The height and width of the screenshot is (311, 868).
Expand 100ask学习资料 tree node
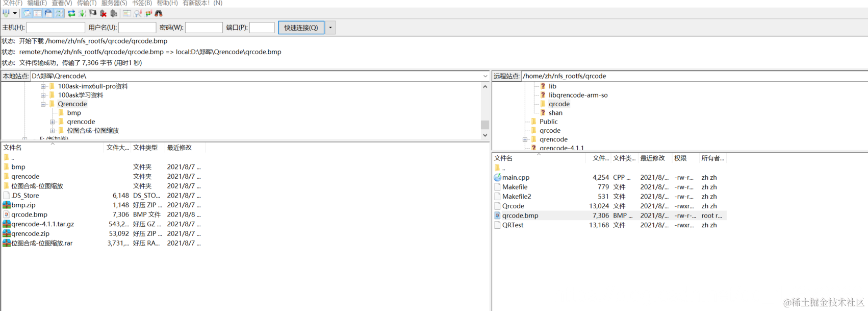[x=43, y=95]
